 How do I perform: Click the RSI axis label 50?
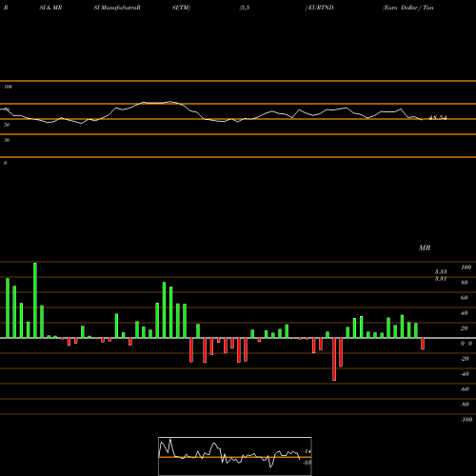(x=7, y=125)
